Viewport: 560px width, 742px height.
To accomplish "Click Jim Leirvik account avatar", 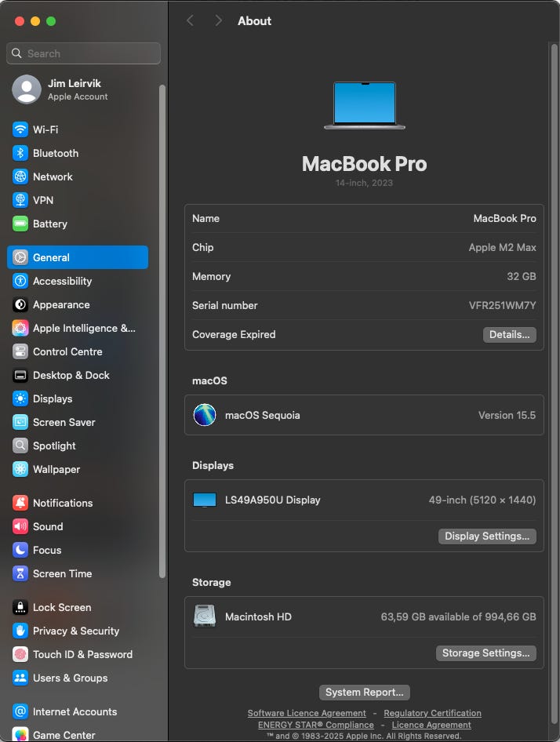I will [27, 89].
